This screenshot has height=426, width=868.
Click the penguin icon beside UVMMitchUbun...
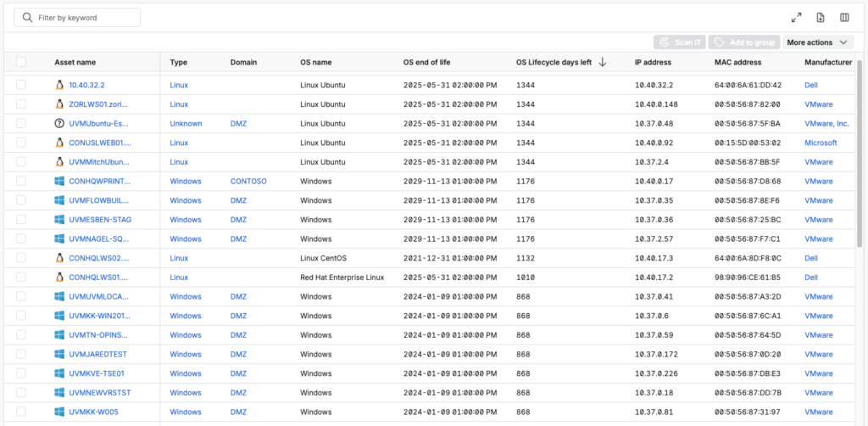[59, 162]
